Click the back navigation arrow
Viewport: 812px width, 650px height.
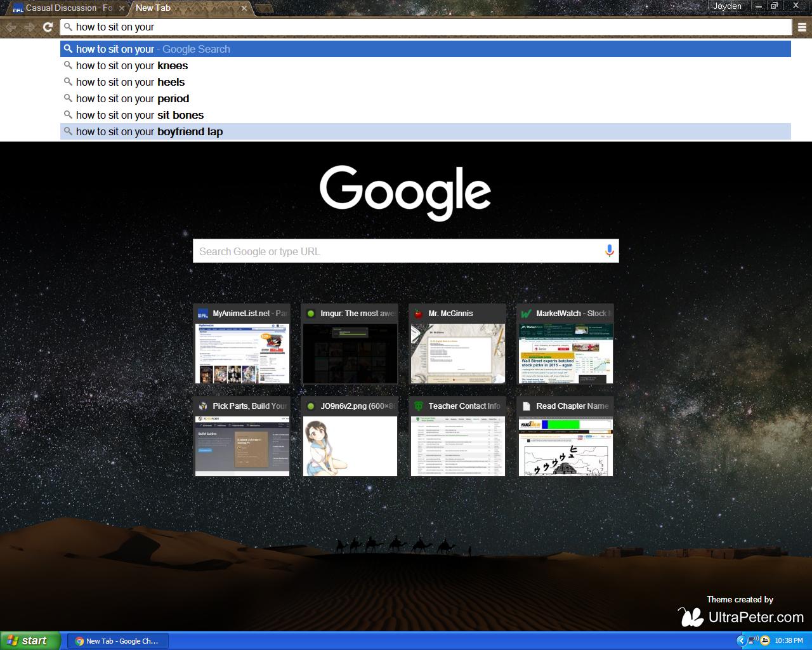(11, 27)
